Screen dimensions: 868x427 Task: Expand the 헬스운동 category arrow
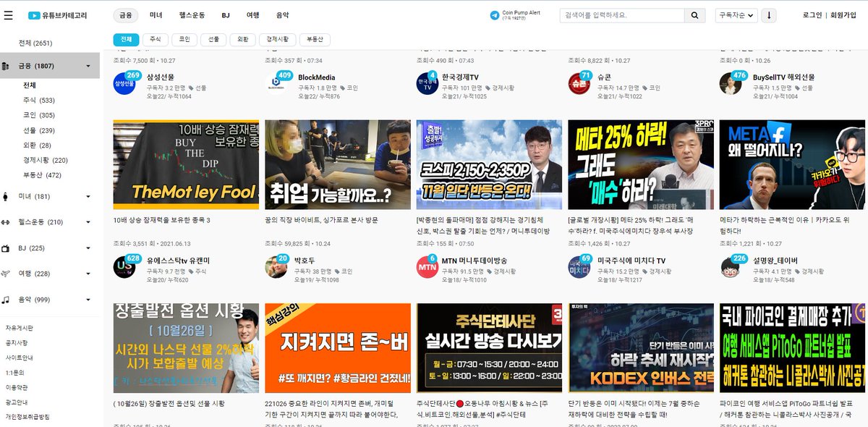click(88, 222)
